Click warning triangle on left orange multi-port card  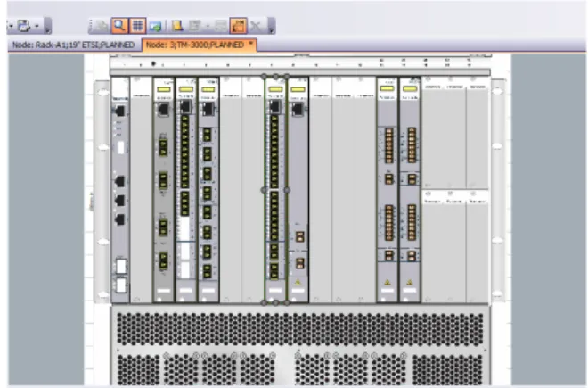point(388,282)
